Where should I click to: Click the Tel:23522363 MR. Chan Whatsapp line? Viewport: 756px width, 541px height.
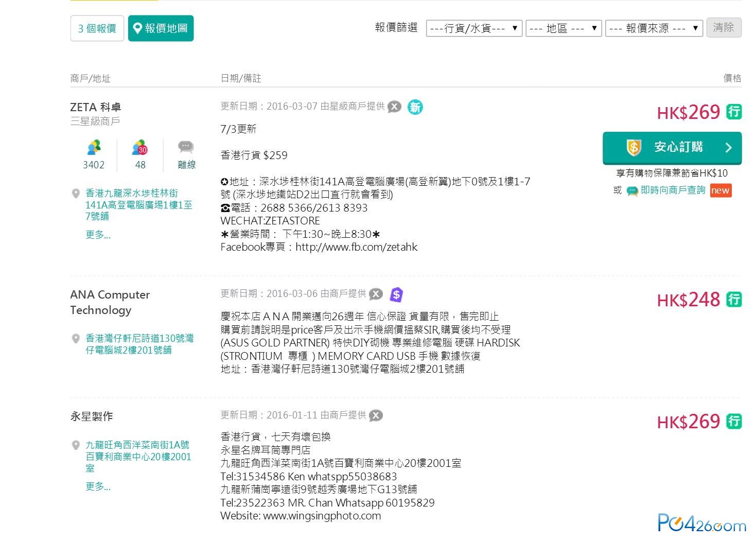coord(327,503)
